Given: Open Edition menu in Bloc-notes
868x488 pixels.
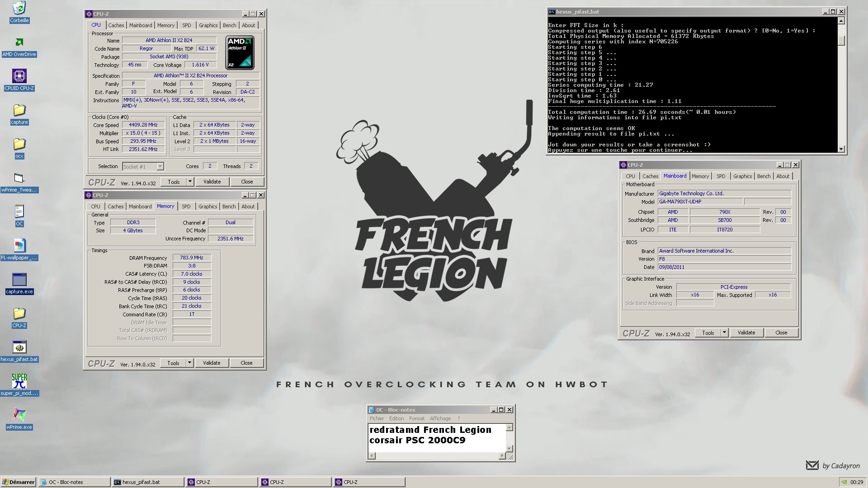Looking at the screenshot, I should pos(396,418).
